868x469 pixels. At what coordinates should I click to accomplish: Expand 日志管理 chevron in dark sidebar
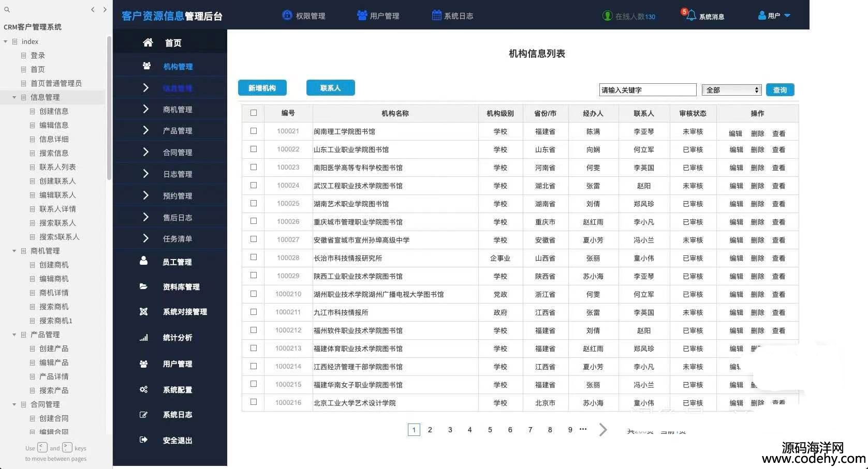click(x=145, y=174)
